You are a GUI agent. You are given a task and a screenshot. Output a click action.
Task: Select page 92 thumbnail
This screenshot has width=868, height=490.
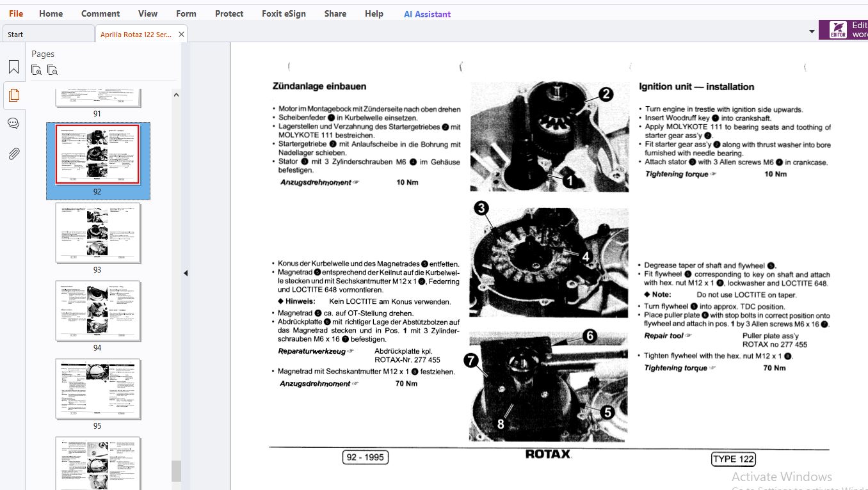click(x=97, y=155)
